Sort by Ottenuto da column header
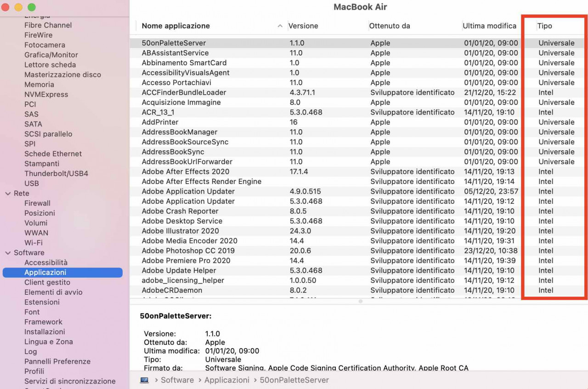This screenshot has width=588, height=389. point(390,26)
